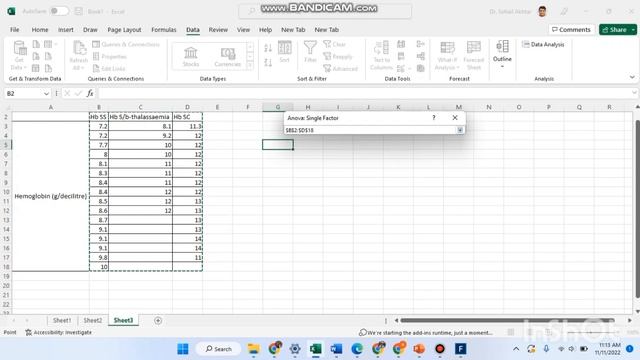Toggle the AutoSave switch
Screen dimensions: 640x360
[59, 11]
